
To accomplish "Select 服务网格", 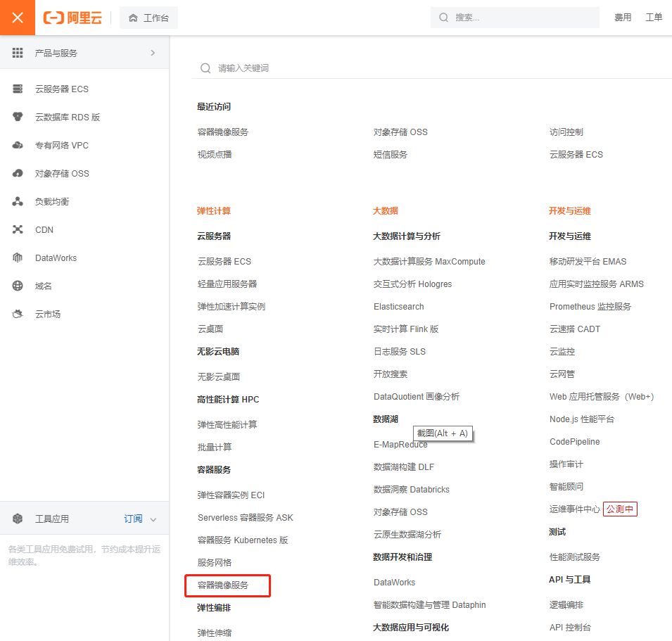I will (215, 563).
